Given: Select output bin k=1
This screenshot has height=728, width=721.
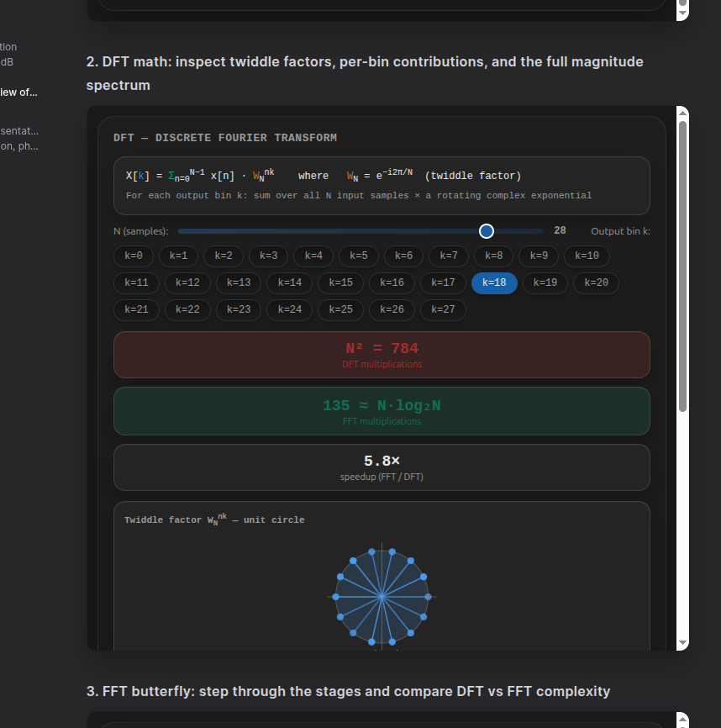Looking at the screenshot, I should [179, 256].
